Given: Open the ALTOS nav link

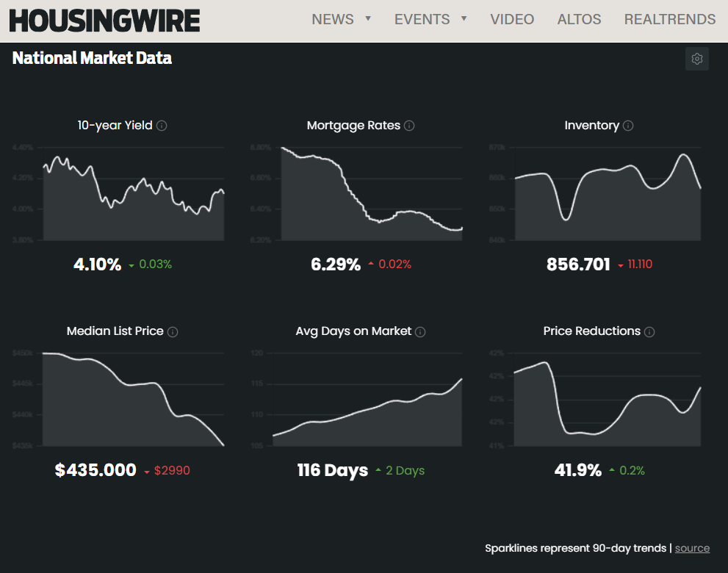Looking at the screenshot, I should [579, 19].
